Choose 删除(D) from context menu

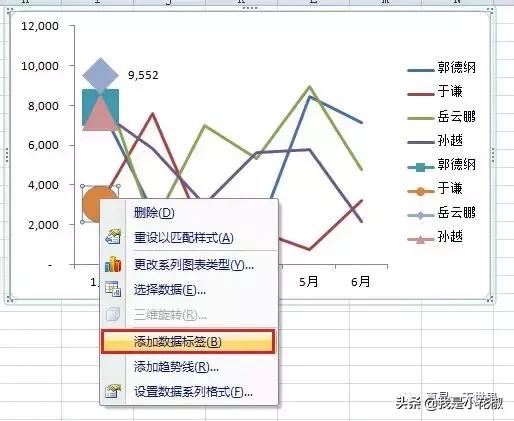pyautogui.click(x=189, y=213)
